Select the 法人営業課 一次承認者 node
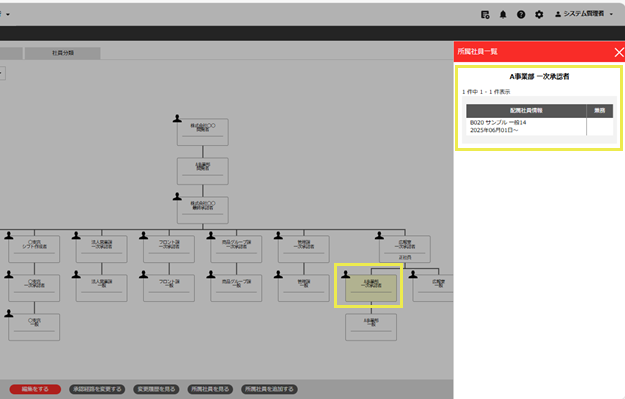The height and width of the screenshot is (399, 625). (102, 249)
